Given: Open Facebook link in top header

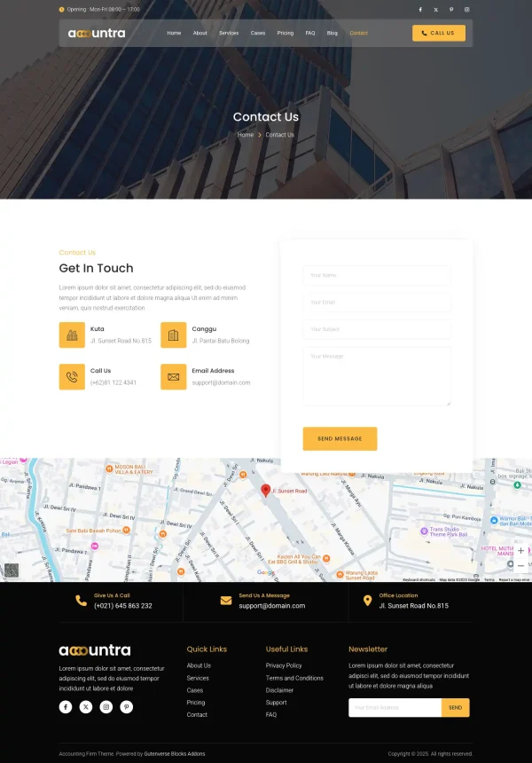Looking at the screenshot, I should pos(420,10).
